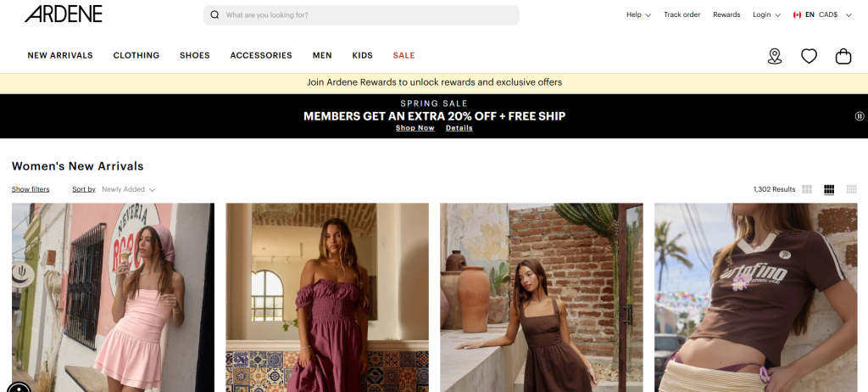Expand the Login dropdown
The height and width of the screenshot is (392, 868).
[766, 14]
